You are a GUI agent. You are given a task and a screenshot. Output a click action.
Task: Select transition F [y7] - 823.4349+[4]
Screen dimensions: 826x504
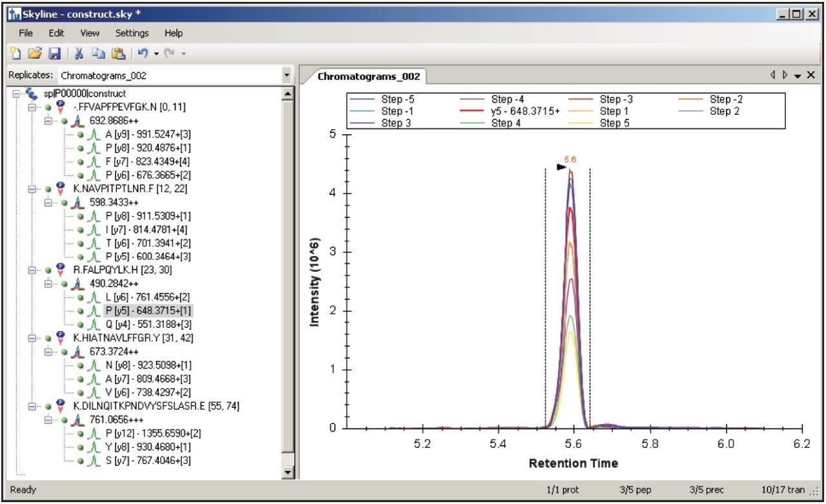[x=148, y=161]
